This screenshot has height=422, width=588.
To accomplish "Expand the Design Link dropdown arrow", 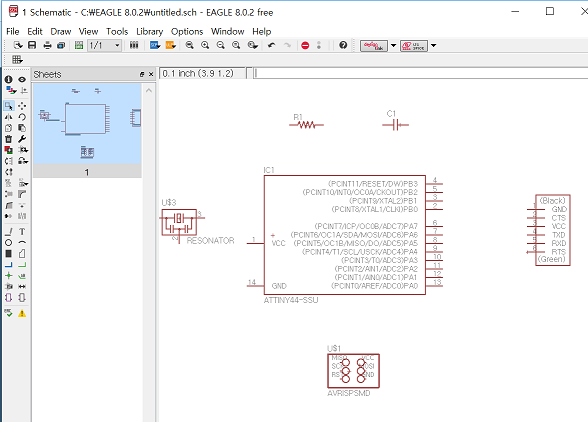I will tap(393, 46).
